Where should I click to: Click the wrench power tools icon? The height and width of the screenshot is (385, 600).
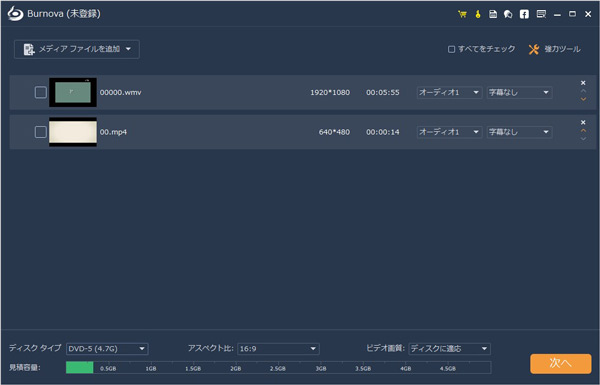pyautogui.click(x=534, y=49)
